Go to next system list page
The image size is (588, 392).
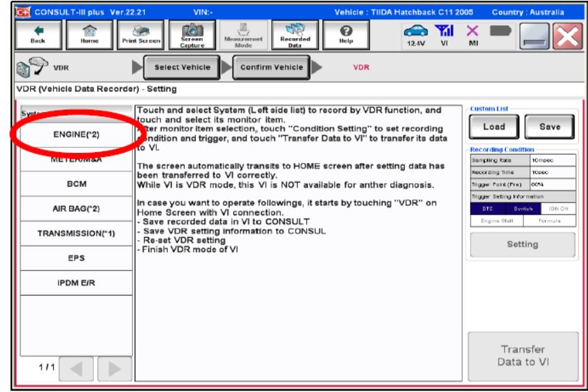114,369
